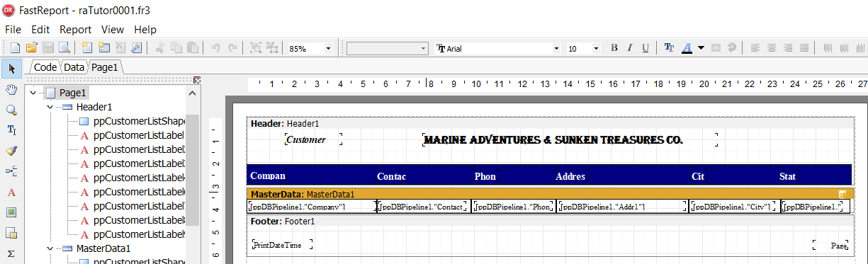Select ppCustomerListShape under Header1 in the tree
Image resolution: width=868 pixels, height=264 pixels.
coord(139,121)
